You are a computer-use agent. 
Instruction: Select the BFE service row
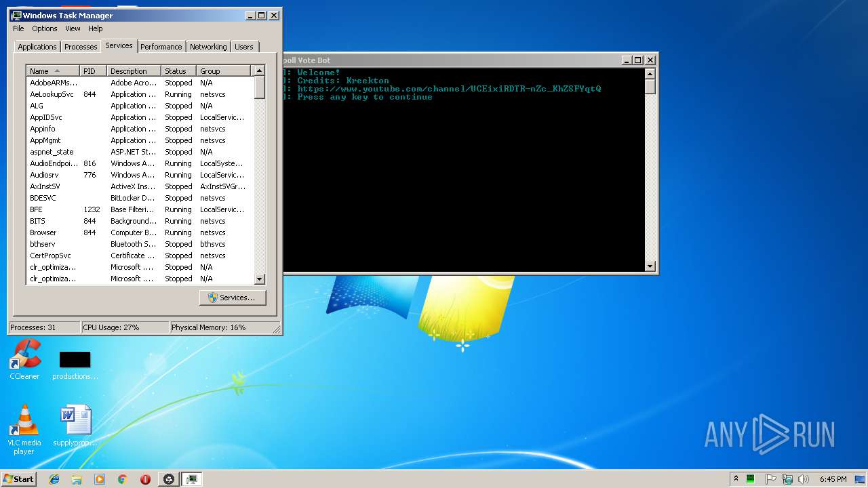140,209
